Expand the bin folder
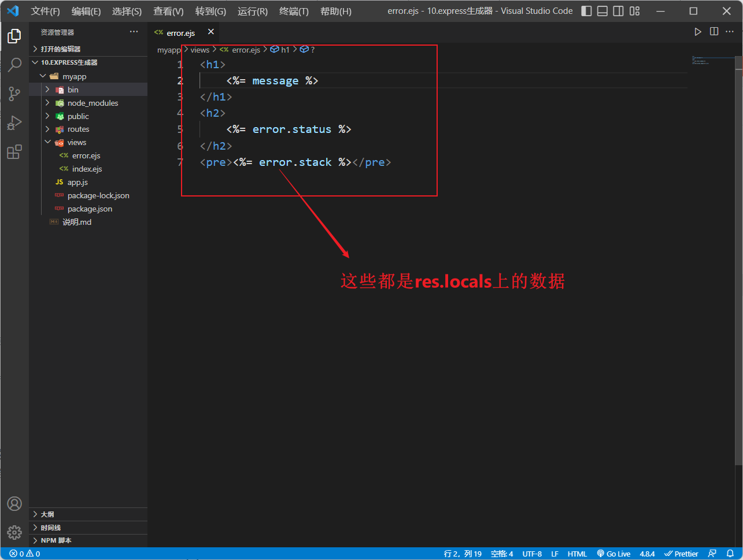The height and width of the screenshot is (560, 743). coord(88,90)
